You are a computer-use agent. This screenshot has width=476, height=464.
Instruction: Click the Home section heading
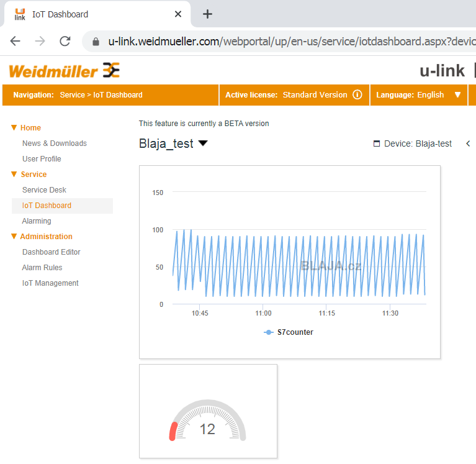coord(30,127)
